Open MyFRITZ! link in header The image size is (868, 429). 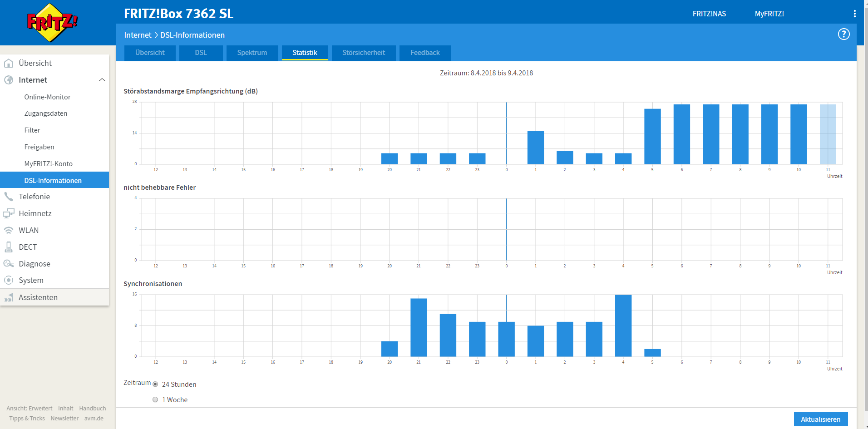(x=769, y=14)
